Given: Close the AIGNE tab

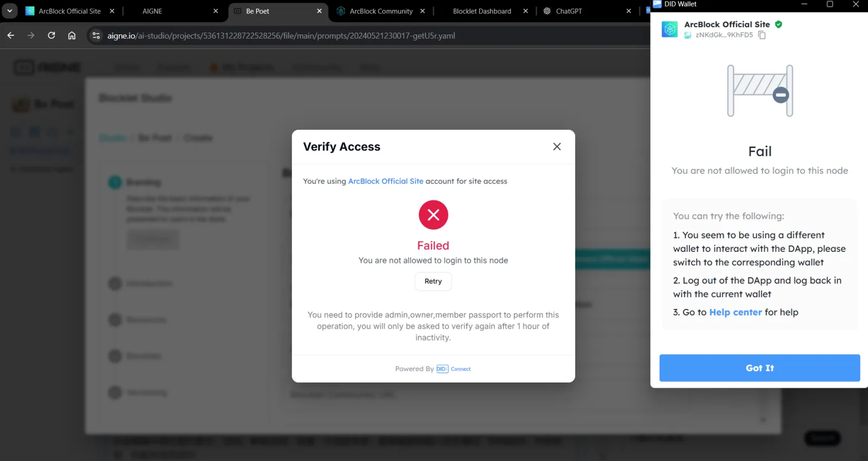Looking at the screenshot, I should tap(215, 11).
